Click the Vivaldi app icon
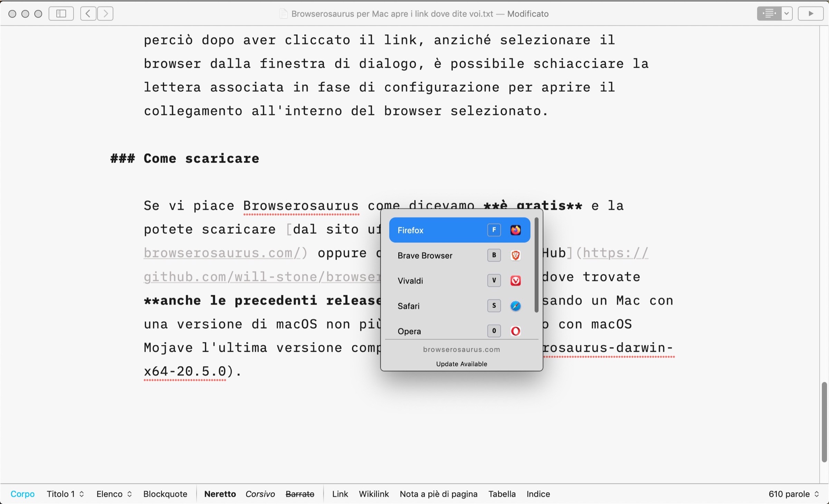This screenshot has height=504, width=829. tap(515, 281)
